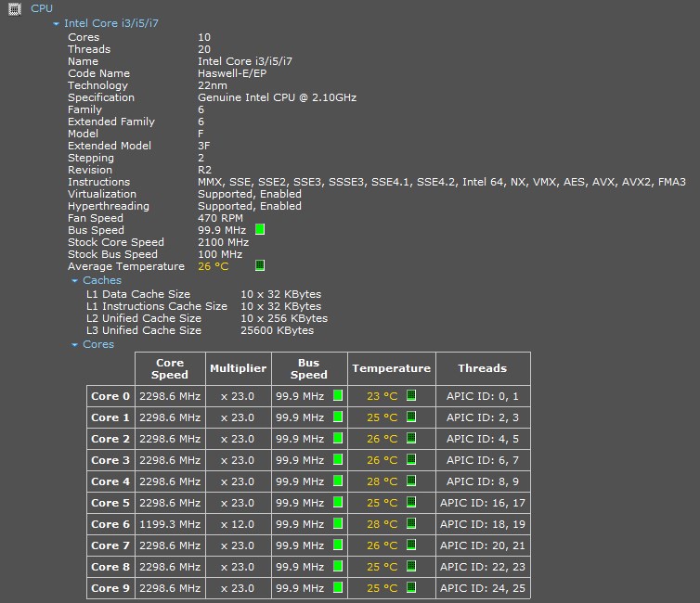
Task: Click the green Bus Speed indicator icon
Action: (260, 229)
